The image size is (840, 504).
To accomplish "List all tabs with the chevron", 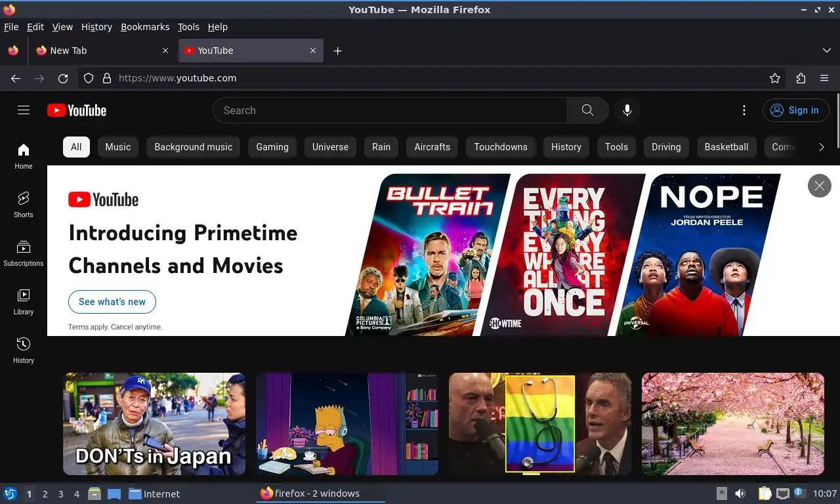I will 827,51.
